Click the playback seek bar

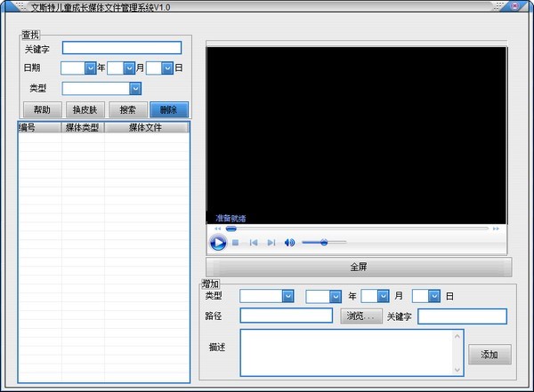pos(356,228)
